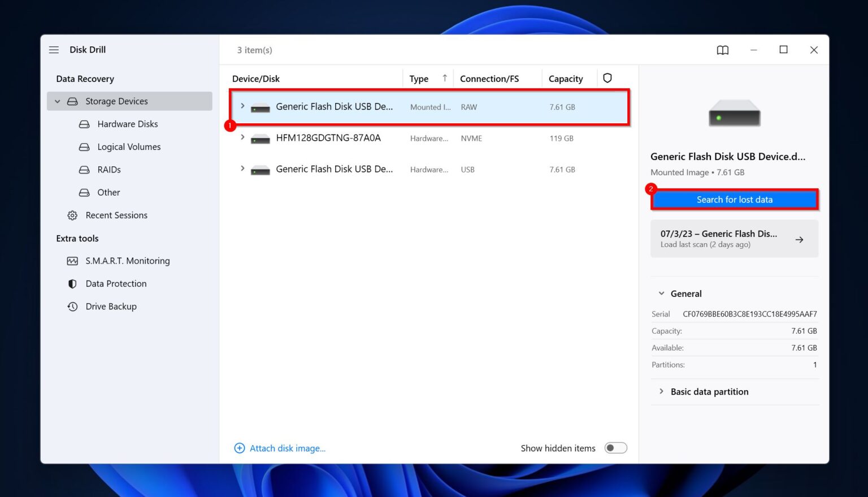The width and height of the screenshot is (868, 497).
Task: Select the Other category in sidebar
Action: click(108, 192)
